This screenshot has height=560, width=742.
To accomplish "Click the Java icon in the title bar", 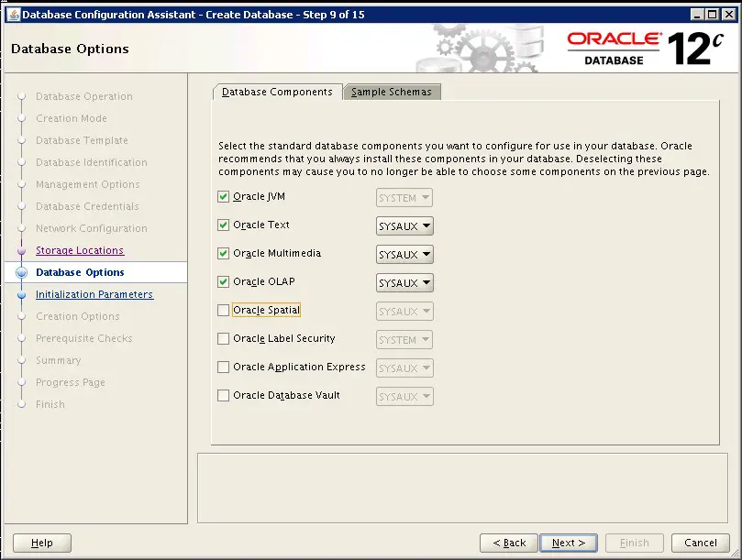I will (14, 14).
